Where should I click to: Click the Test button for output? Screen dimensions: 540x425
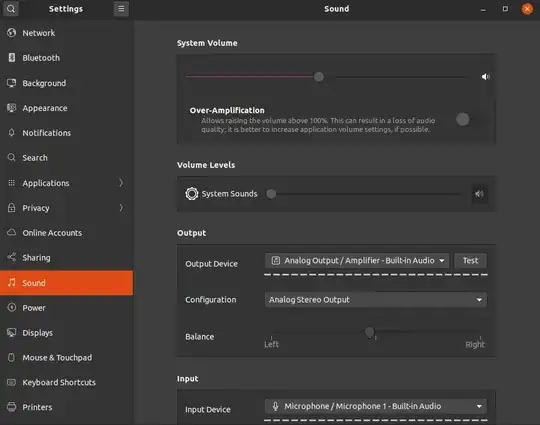(470, 261)
